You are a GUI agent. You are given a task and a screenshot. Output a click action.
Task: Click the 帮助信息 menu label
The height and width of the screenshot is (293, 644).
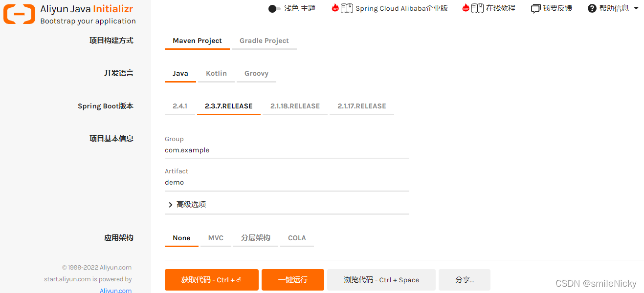tap(614, 8)
